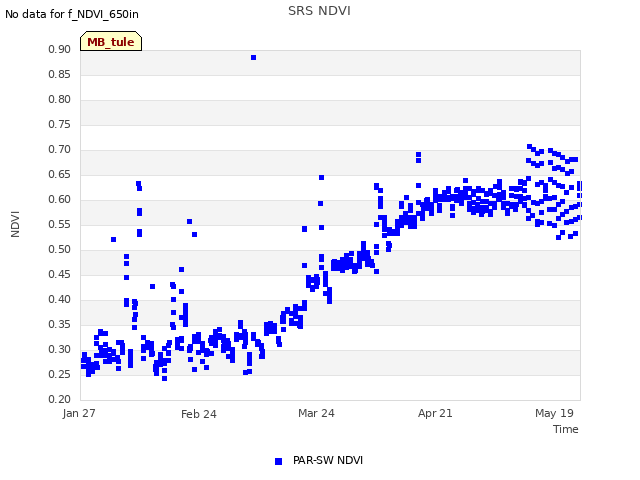Click the 0.45 y-axis tick label
The height and width of the screenshot is (480, 640).
click(60, 274)
